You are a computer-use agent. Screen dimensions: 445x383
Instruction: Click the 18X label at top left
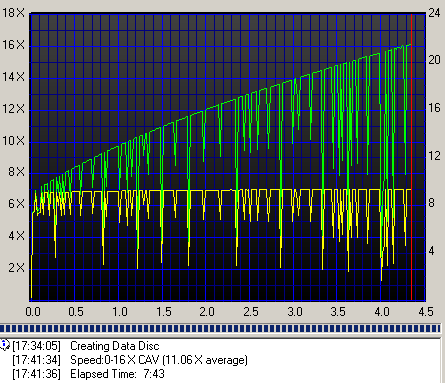click(13, 13)
